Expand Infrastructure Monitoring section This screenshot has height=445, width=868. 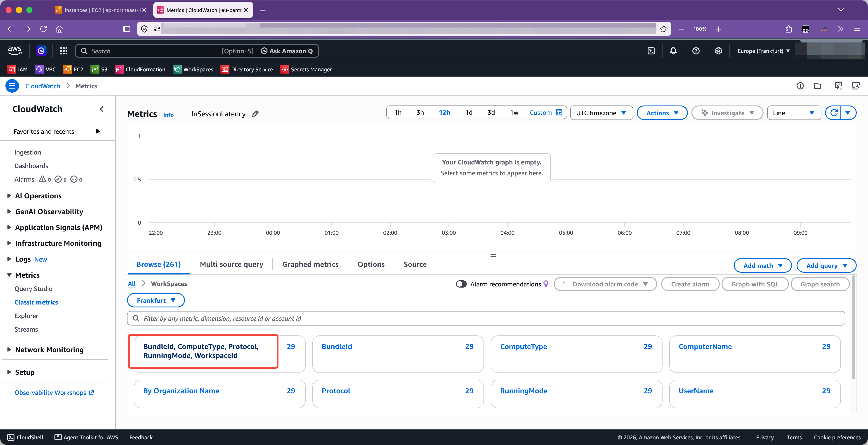(x=9, y=243)
